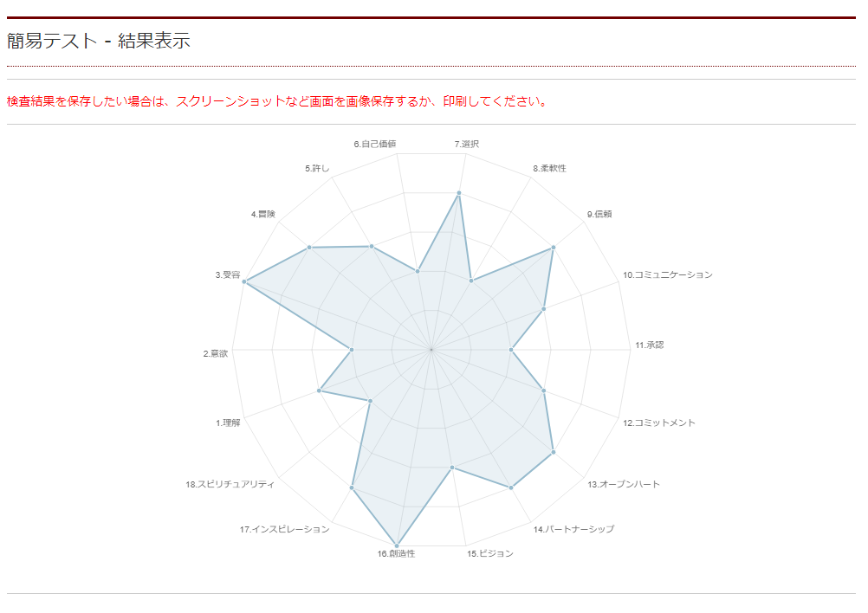Viewport: 868px width, 613px height.
Task: Select the 2.意欲 data point
Action: pos(352,351)
